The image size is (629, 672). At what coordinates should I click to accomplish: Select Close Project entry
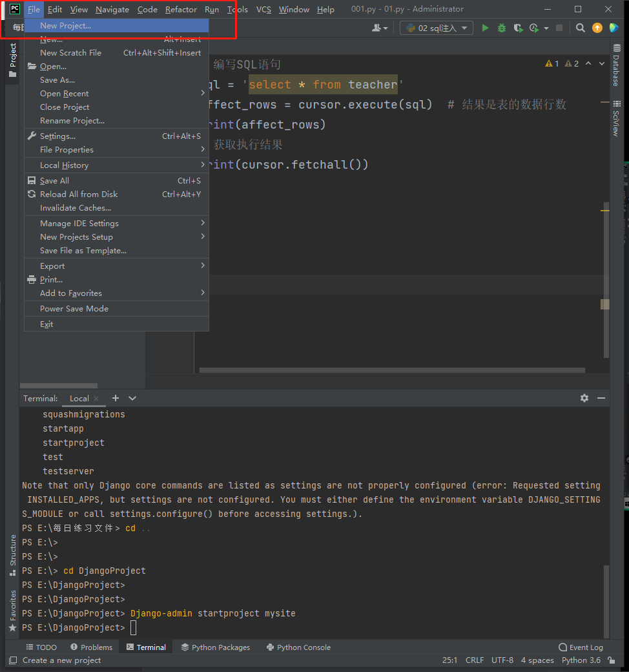coord(116,107)
